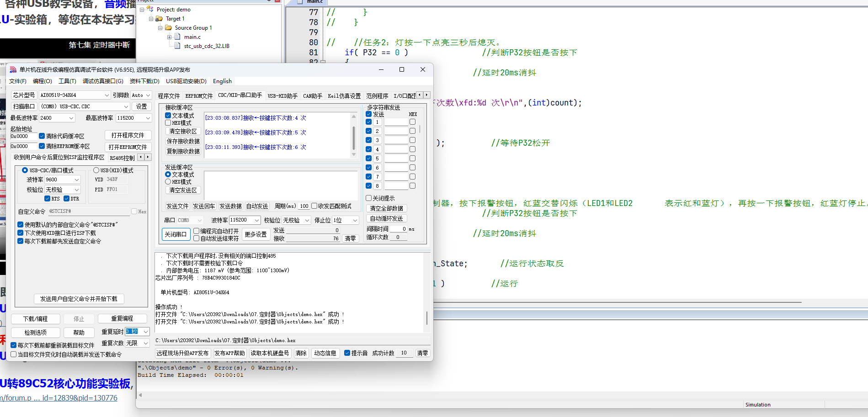Disable the 提示音 checkbox
The image size is (868, 417).
(x=347, y=353)
